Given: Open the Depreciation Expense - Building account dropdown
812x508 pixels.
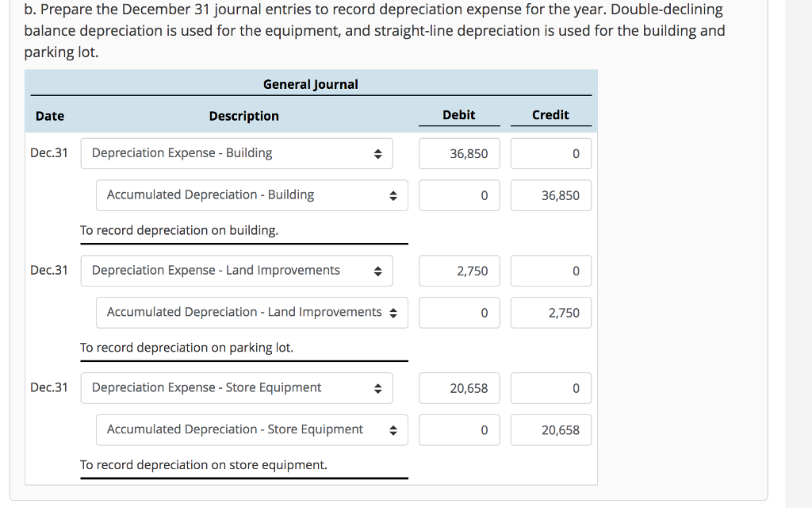Looking at the screenshot, I should tap(236, 153).
